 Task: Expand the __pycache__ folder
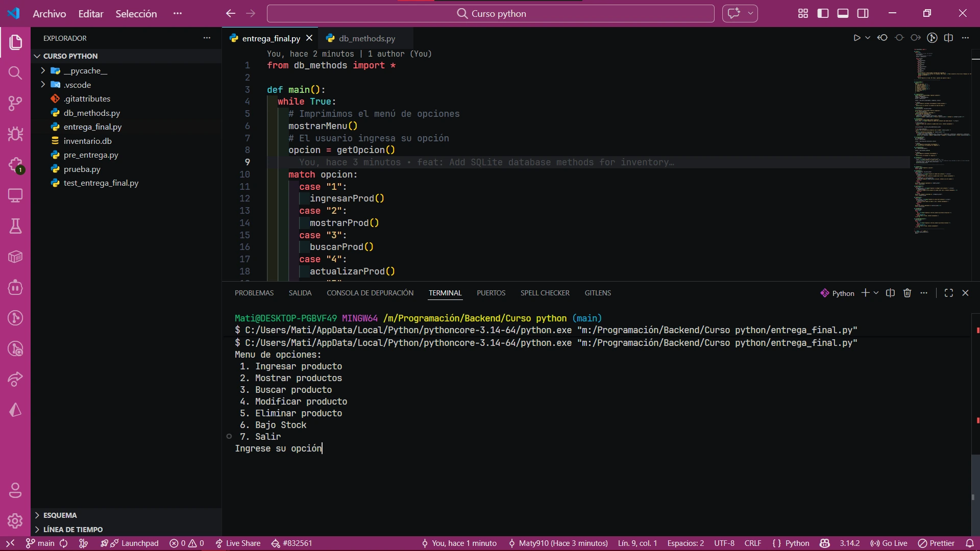coord(43,70)
